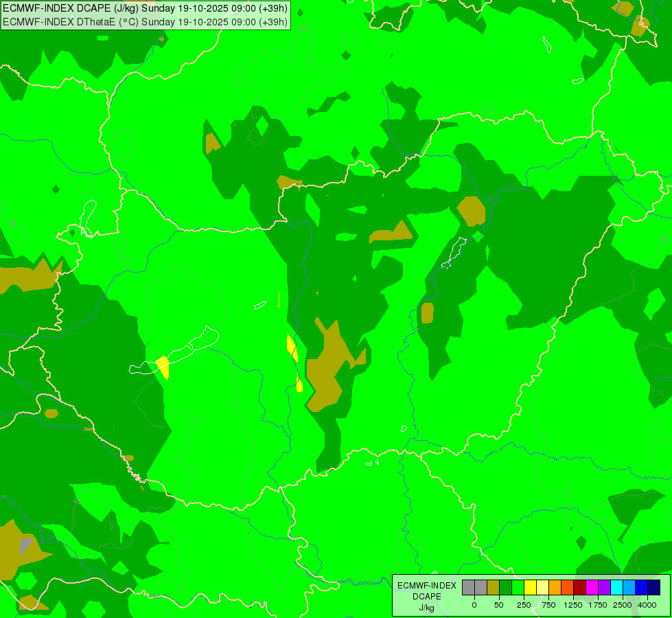This screenshot has width=672, height=618.
Task: Click the olive legend swatch left of 50
Action: click(494, 588)
